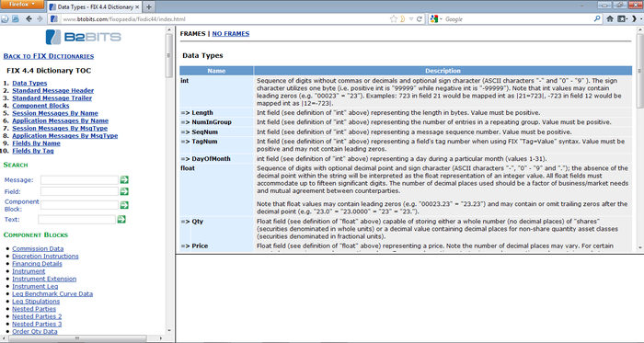Click the B2BITS logo

coord(84,37)
